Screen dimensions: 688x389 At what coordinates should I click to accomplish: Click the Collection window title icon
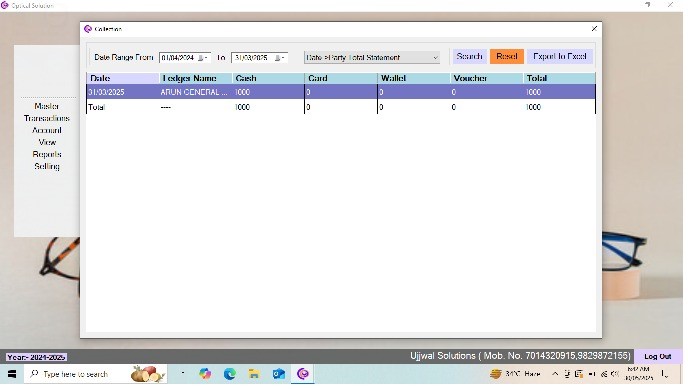[88, 29]
